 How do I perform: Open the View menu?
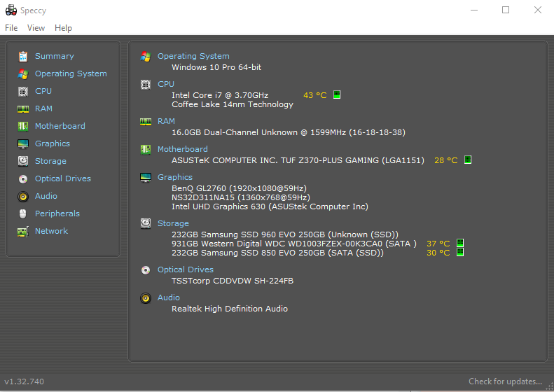36,28
